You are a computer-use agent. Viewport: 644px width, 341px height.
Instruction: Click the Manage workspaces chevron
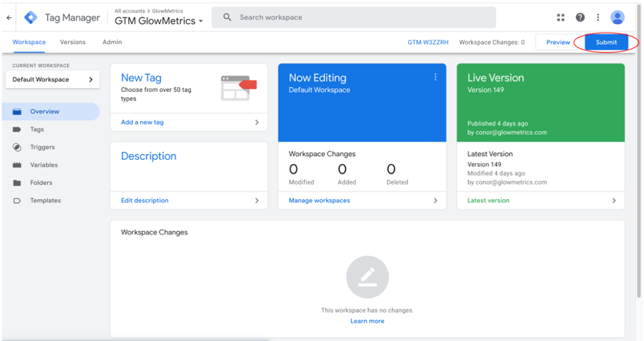(x=435, y=200)
